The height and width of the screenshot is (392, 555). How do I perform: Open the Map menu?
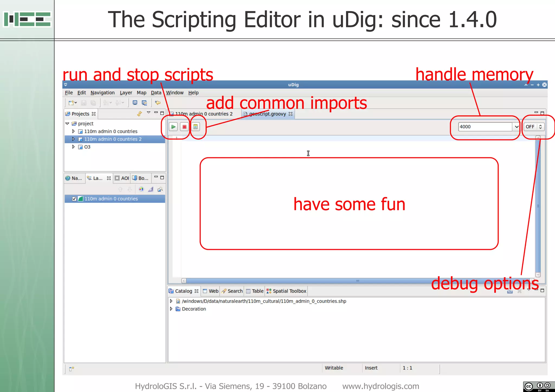coord(141,93)
